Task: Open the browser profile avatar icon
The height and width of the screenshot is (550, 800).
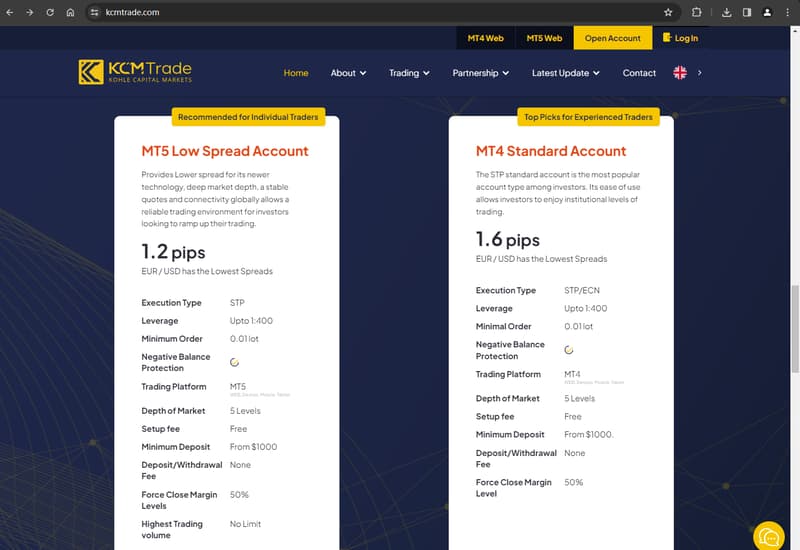Action: coord(767,12)
